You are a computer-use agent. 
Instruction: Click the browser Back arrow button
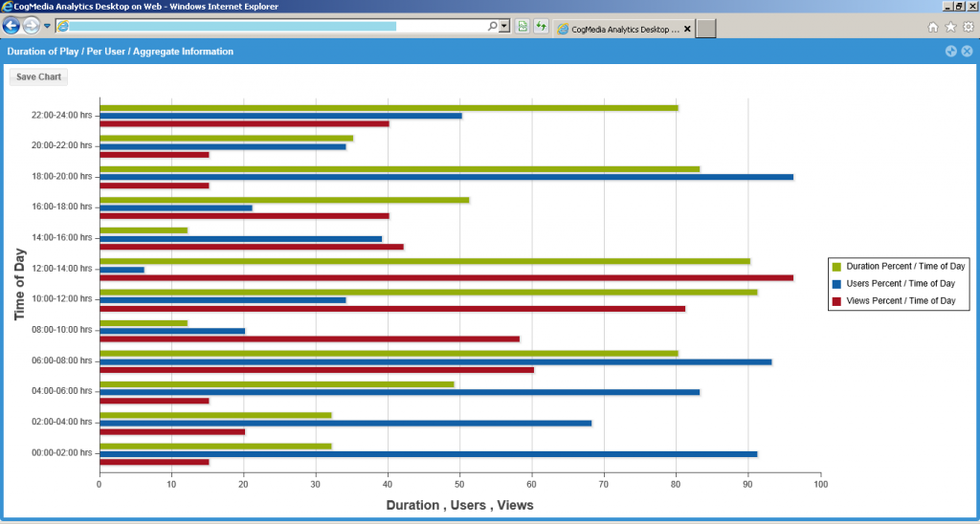11,26
